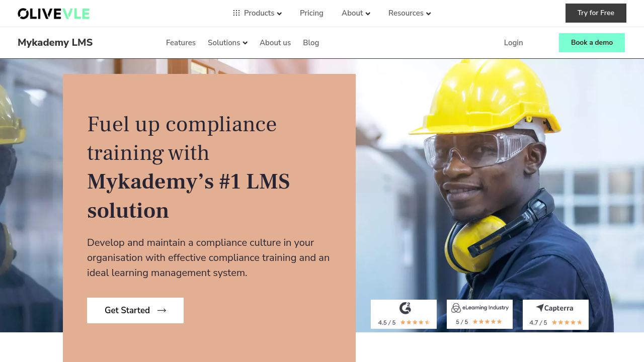Image resolution: width=644 pixels, height=362 pixels.
Task: Open the Resources dropdown menu
Action: (410, 13)
